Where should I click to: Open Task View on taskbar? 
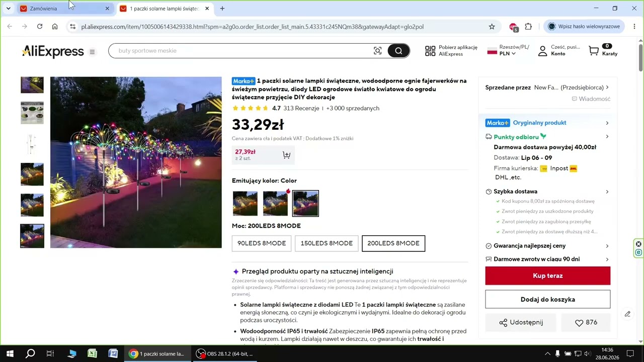pyautogui.click(x=50, y=353)
